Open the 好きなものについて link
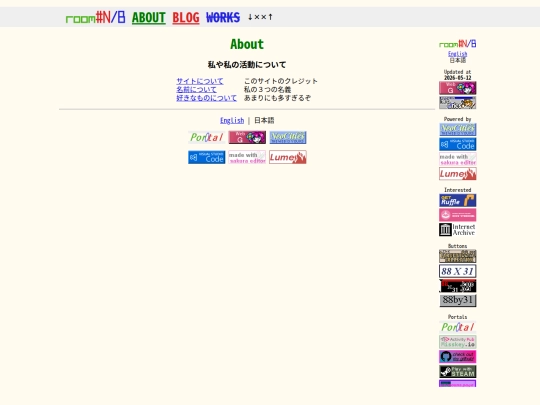Viewport: 540px width, 405px height. pos(206,98)
